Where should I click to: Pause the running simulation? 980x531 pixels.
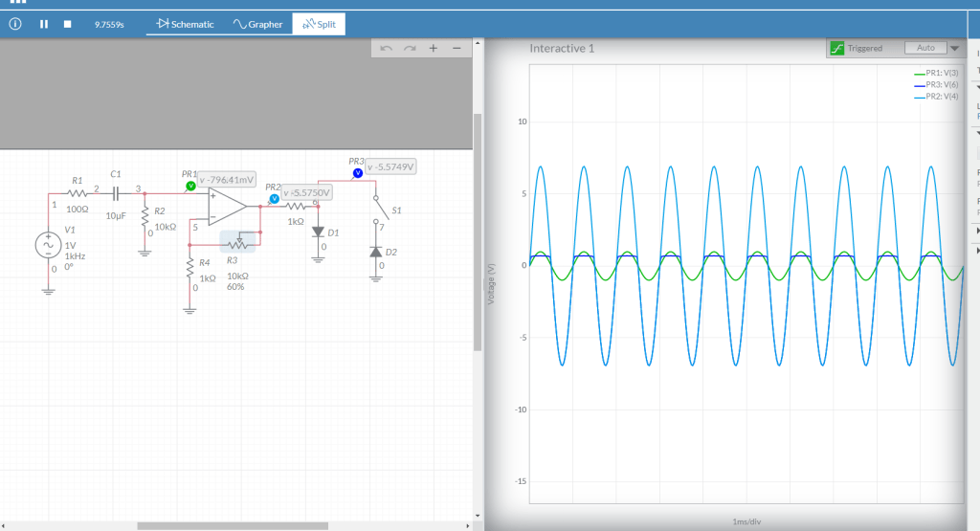pyautogui.click(x=44, y=24)
